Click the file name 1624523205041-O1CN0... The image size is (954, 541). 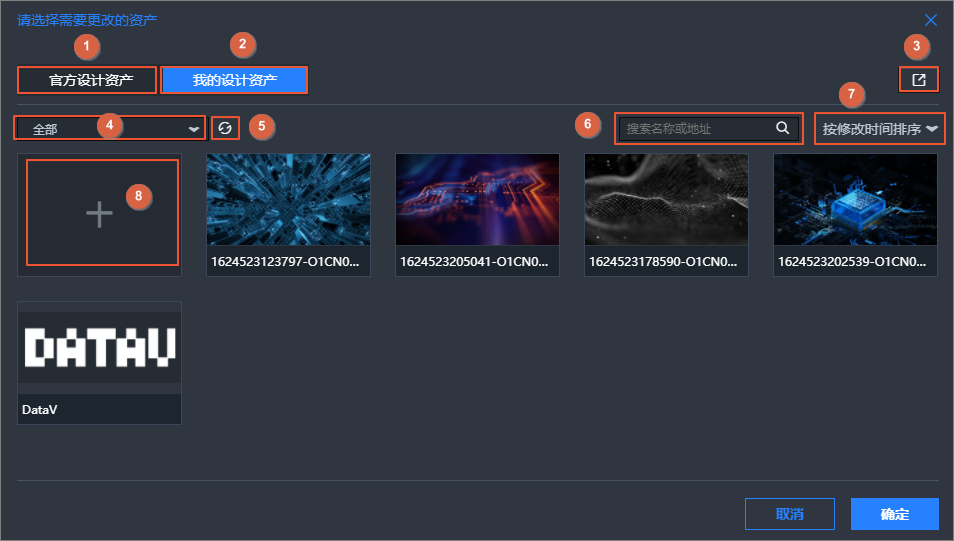click(475, 262)
